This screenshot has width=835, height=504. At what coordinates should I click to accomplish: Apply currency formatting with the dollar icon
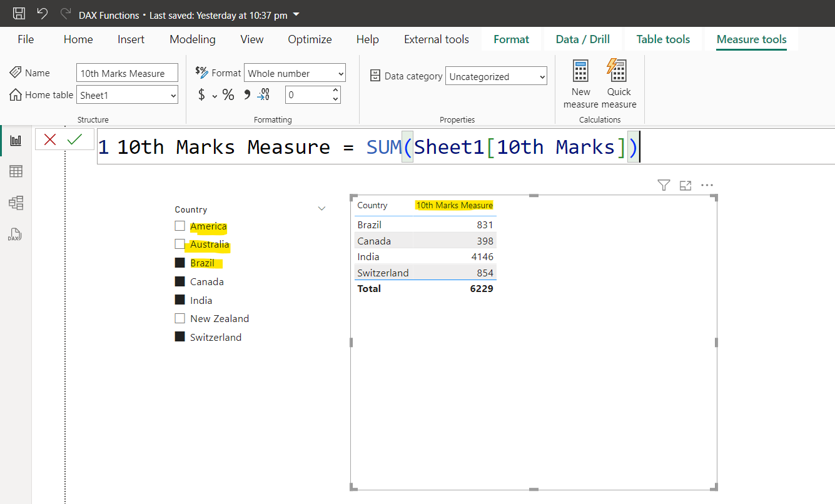pos(200,94)
